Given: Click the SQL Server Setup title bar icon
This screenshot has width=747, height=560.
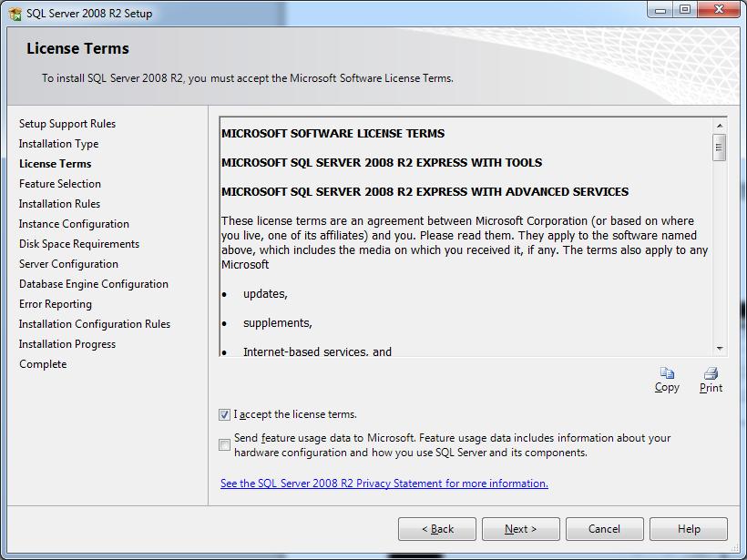Looking at the screenshot, I should click(x=15, y=14).
